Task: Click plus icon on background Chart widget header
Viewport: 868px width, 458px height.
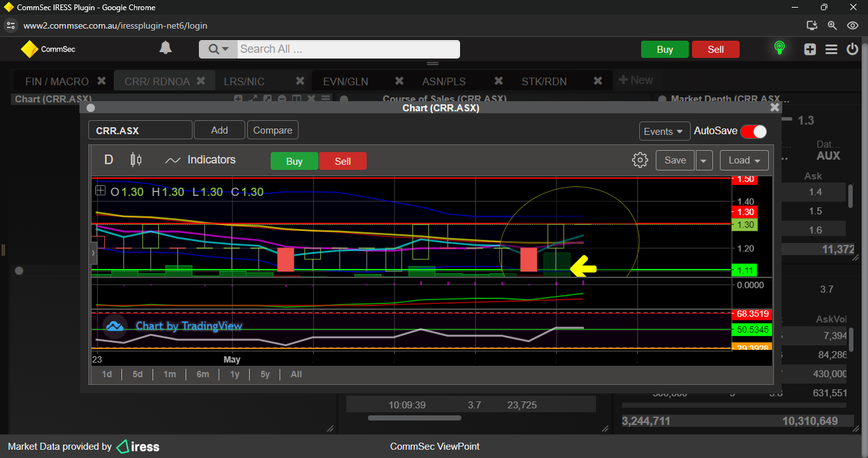Action: [238, 99]
